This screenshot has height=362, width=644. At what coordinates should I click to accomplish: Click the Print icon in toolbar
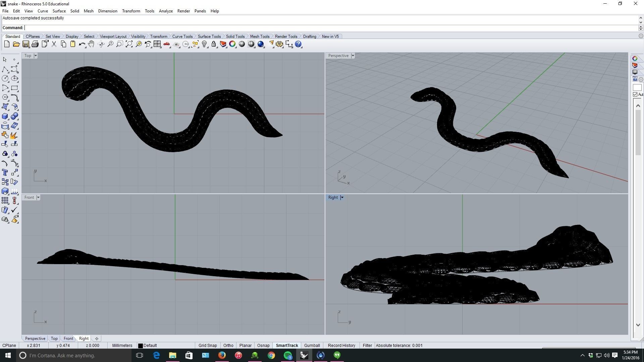[x=35, y=44]
